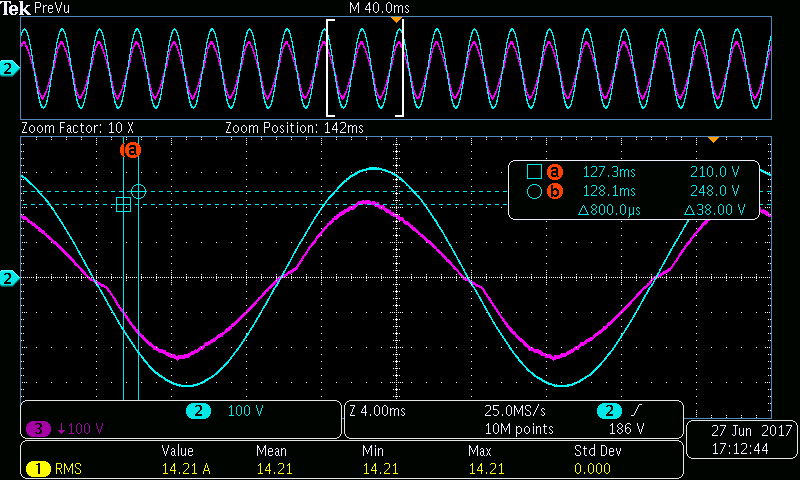Click the 186 V trigger level readout

(626, 429)
